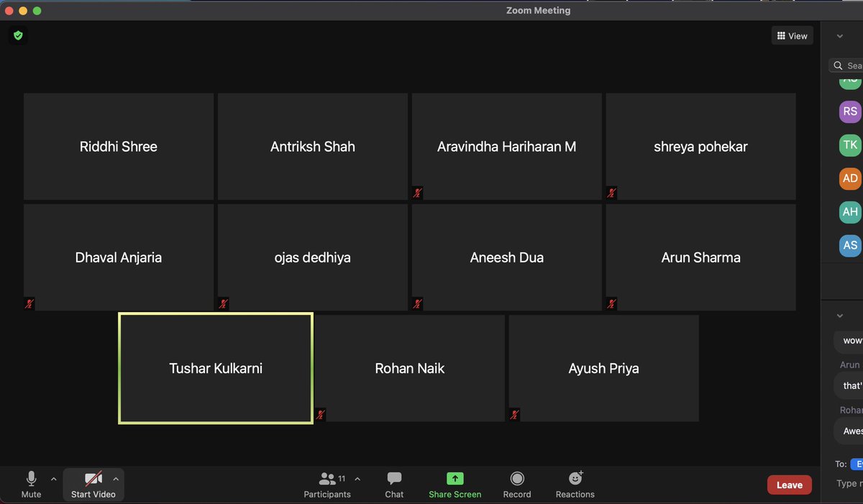Collapse the participants panel chevron
Viewport: 863px width, 504px height.
click(x=839, y=36)
